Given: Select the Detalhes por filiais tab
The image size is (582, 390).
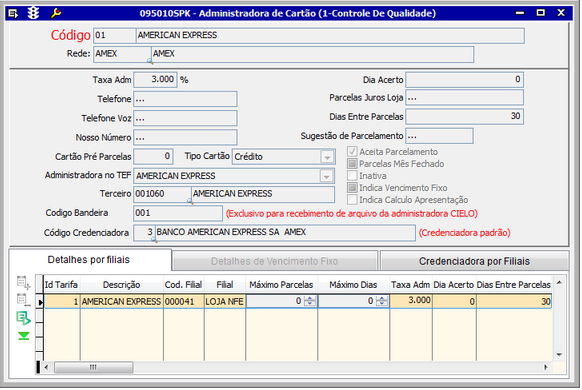Looking at the screenshot, I should tap(89, 260).
